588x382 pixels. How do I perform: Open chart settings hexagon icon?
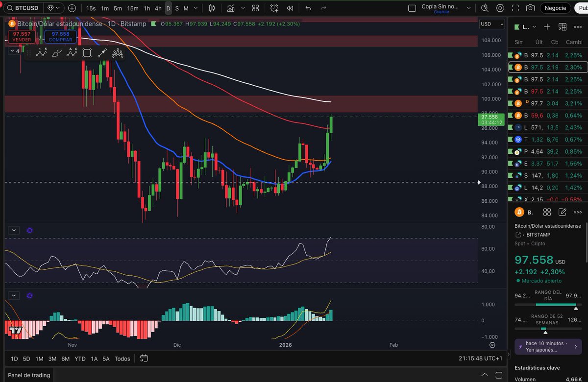(500, 8)
